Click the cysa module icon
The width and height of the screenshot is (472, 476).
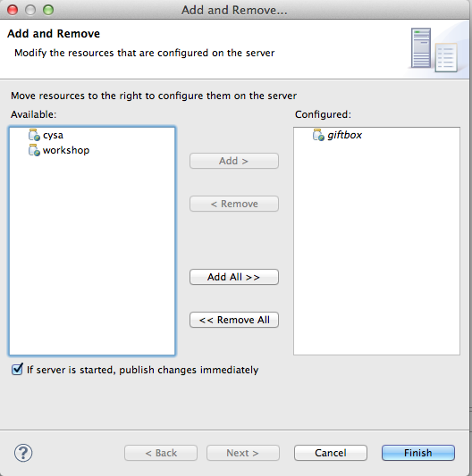click(x=34, y=135)
